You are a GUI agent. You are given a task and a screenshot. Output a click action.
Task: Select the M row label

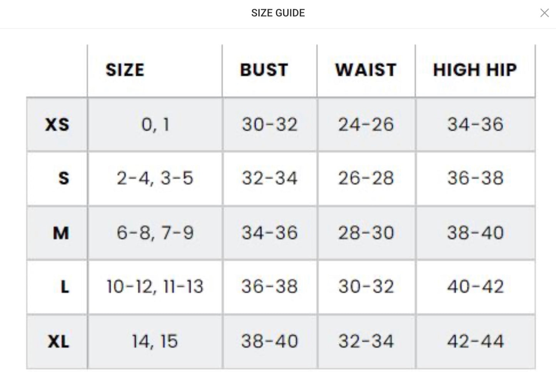(x=61, y=233)
